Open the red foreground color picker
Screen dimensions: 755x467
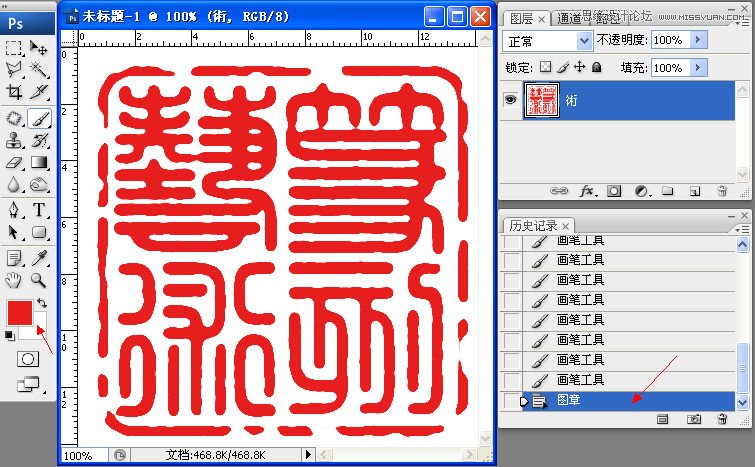point(20,312)
